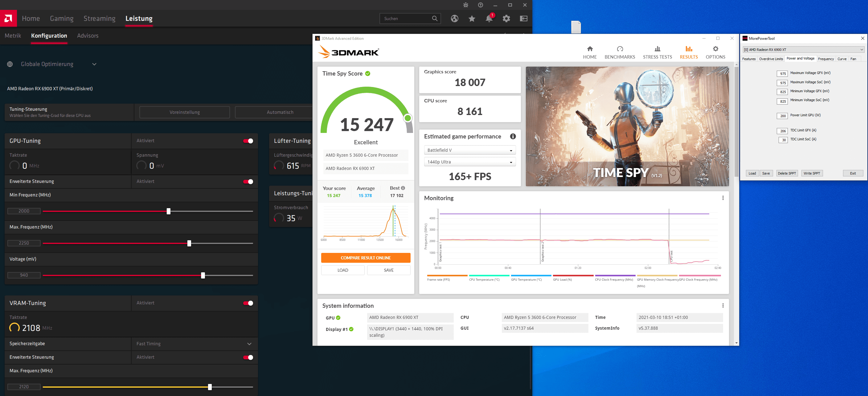Screen dimensions: 868x396
Task: Click the AMD logo in Radeon Software
Action: point(8,18)
